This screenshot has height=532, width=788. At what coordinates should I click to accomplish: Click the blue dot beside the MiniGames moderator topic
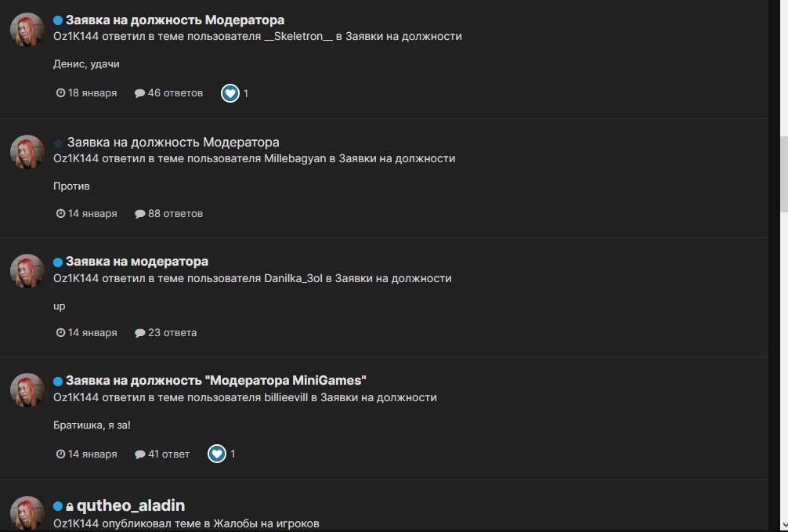click(58, 381)
